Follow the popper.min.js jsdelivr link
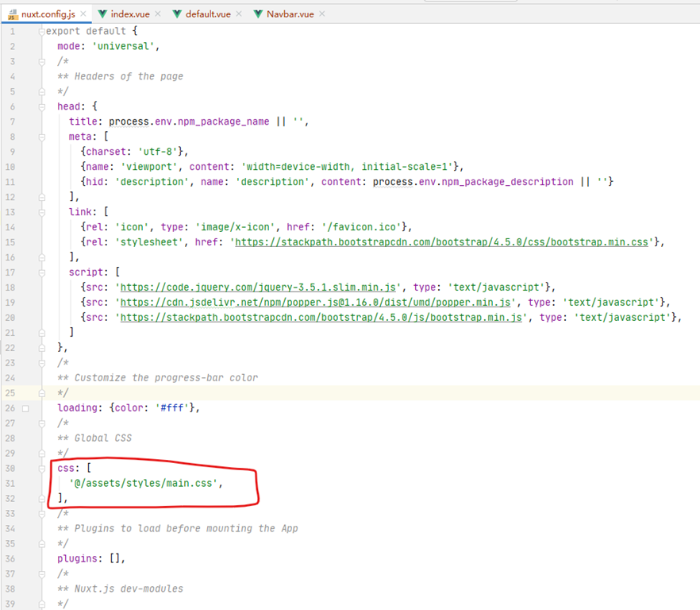700x610 pixels. [x=316, y=303]
